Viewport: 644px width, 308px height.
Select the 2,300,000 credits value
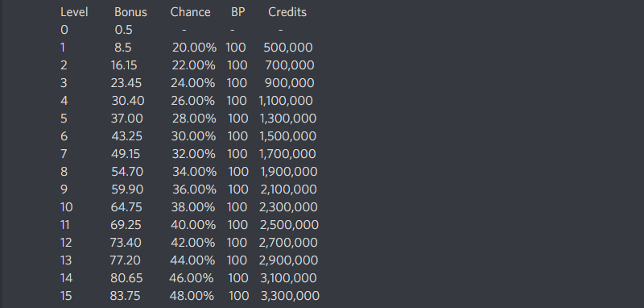tap(288, 207)
